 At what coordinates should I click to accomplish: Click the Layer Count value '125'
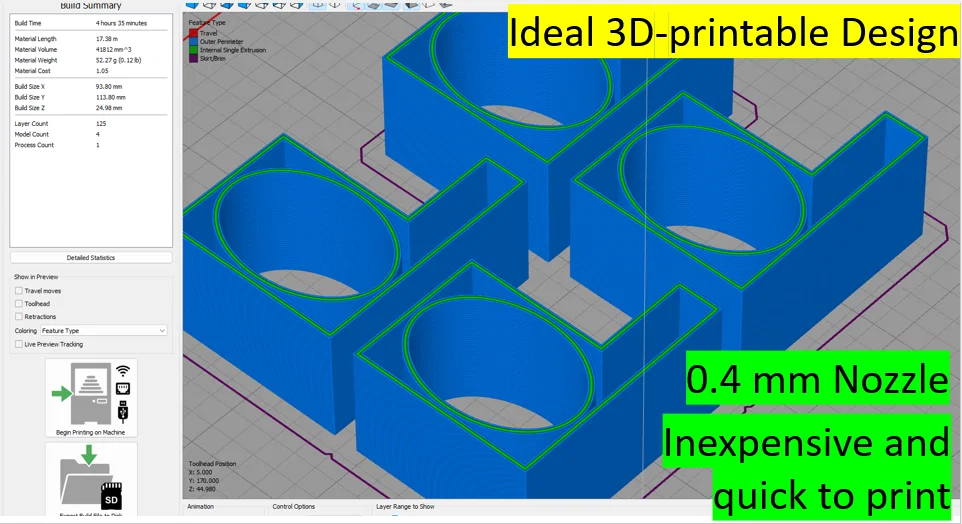pos(101,123)
